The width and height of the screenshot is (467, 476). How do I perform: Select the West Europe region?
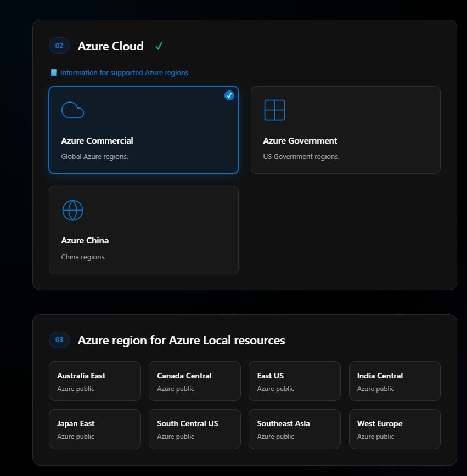(x=395, y=429)
